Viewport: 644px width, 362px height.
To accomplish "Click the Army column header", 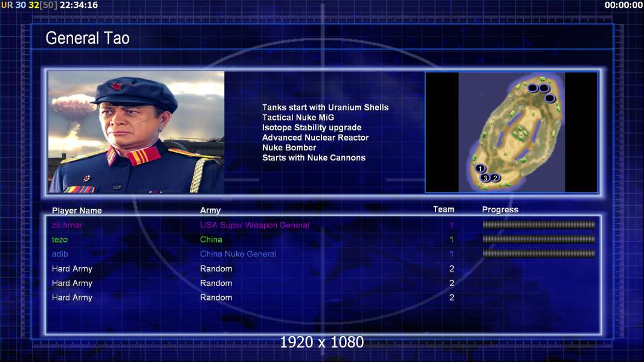I will coord(210,211).
